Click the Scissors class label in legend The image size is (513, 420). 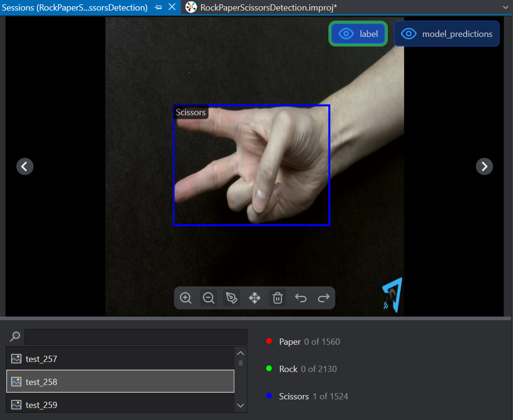tap(294, 397)
